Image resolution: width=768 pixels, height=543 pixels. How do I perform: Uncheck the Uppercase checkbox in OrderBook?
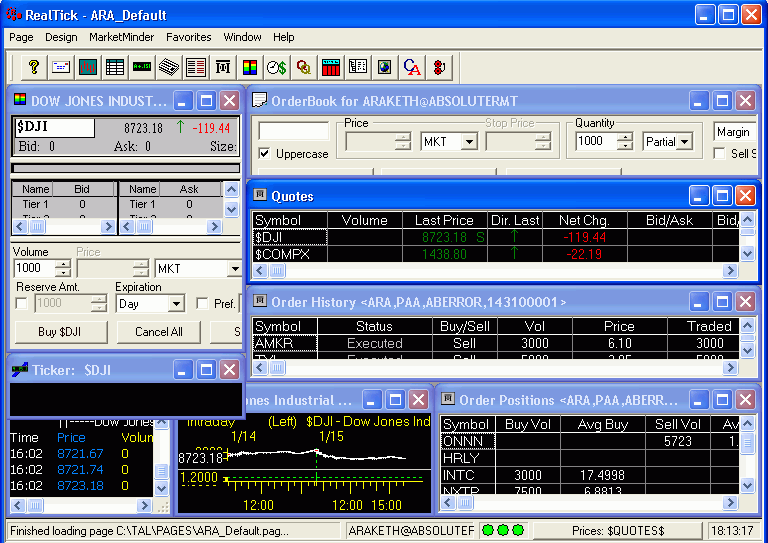pyautogui.click(x=264, y=154)
